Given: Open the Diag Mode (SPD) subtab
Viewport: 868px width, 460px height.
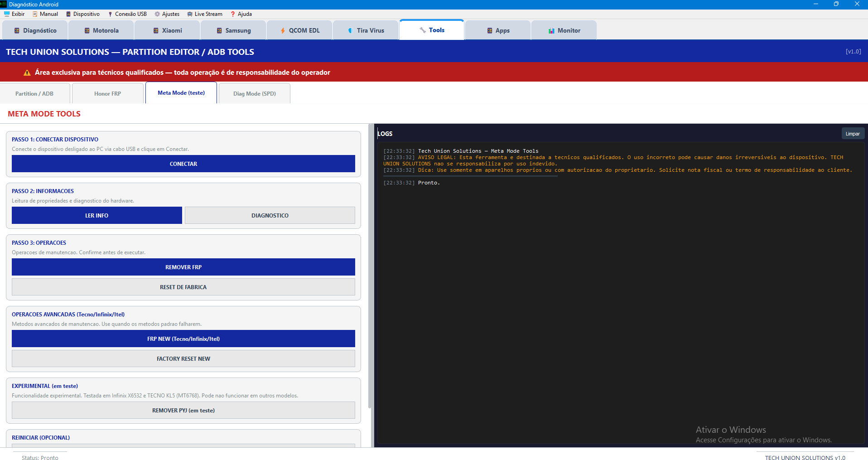Looking at the screenshot, I should pos(255,94).
